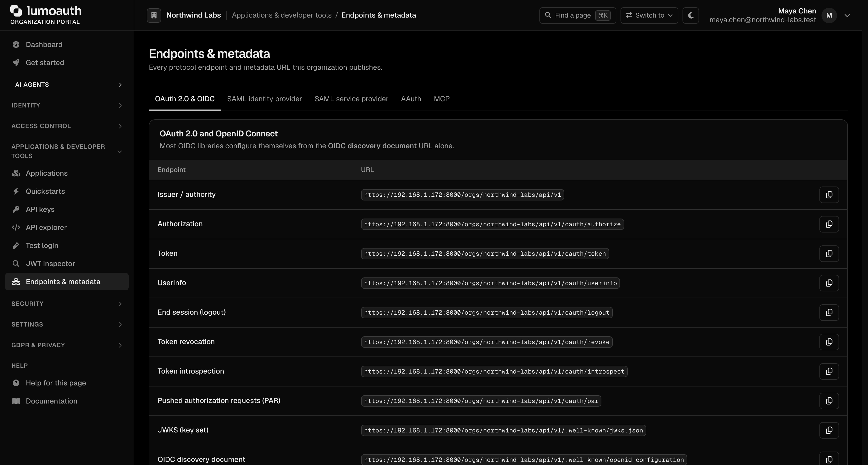
Task: Expand the Identity section
Action: pyautogui.click(x=67, y=105)
